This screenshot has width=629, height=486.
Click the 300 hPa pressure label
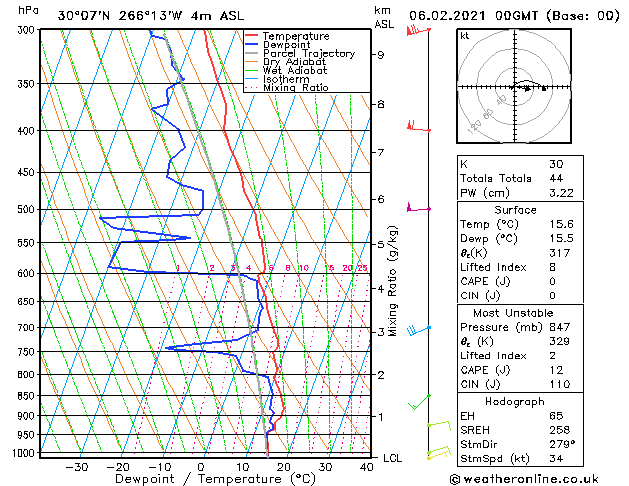tap(28, 30)
